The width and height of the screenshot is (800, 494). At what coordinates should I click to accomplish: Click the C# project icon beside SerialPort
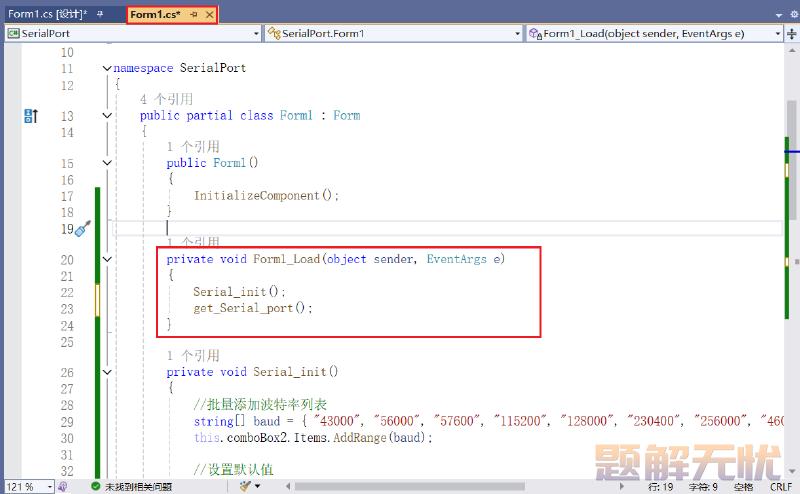(13, 34)
